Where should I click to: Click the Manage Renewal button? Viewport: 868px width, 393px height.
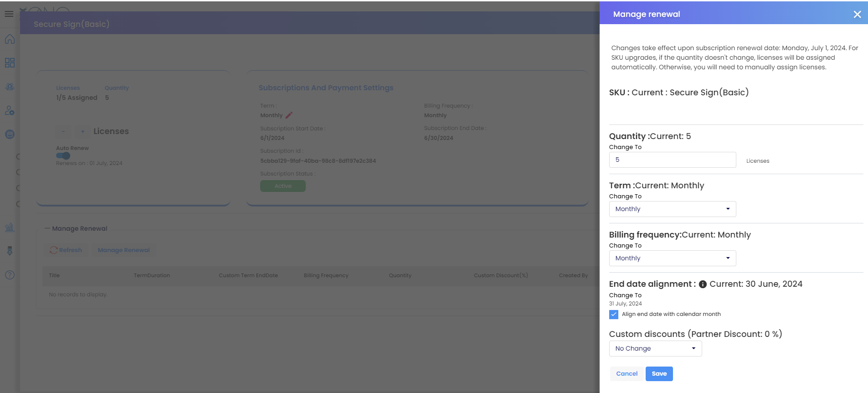(x=123, y=250)
